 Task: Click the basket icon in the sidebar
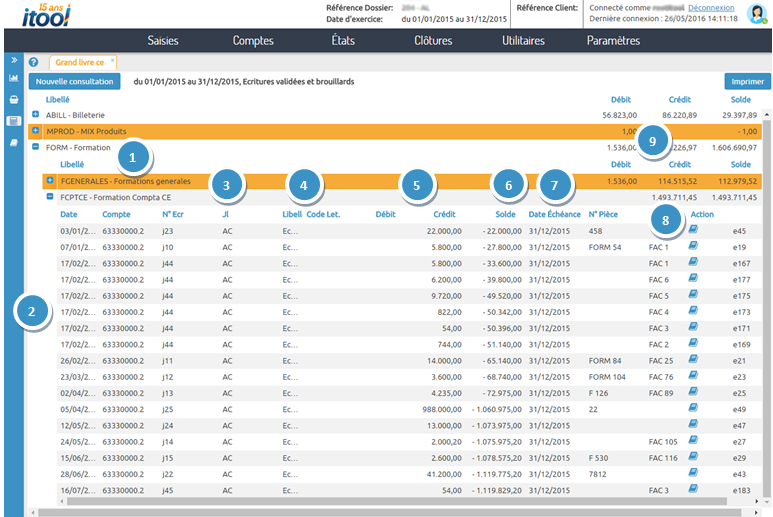click(x=14, y=100)
